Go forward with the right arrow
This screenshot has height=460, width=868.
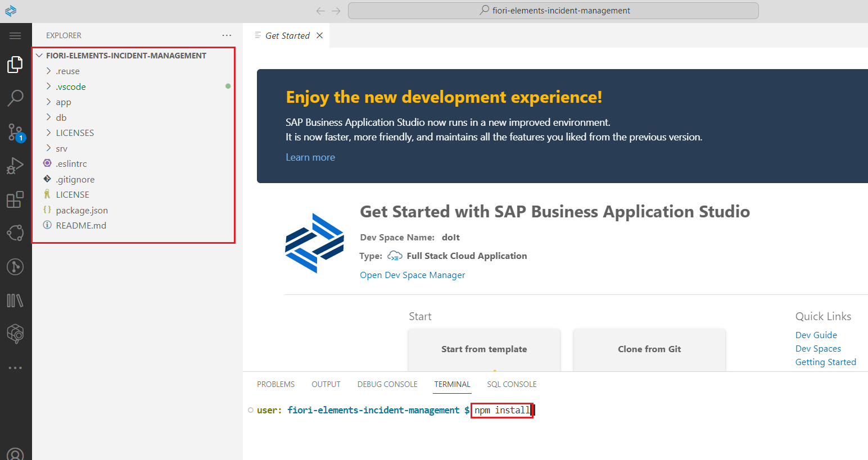click(336, 11)
